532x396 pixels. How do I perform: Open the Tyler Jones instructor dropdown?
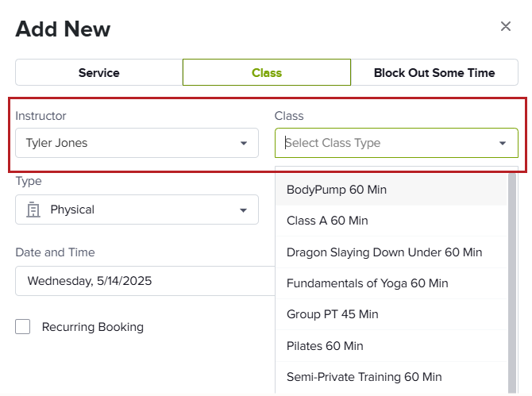click(x=137, y=143)
